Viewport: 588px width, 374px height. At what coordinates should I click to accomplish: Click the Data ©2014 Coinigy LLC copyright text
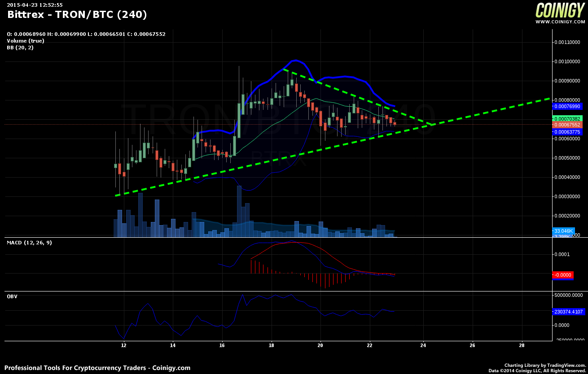[x=537, y=370]
